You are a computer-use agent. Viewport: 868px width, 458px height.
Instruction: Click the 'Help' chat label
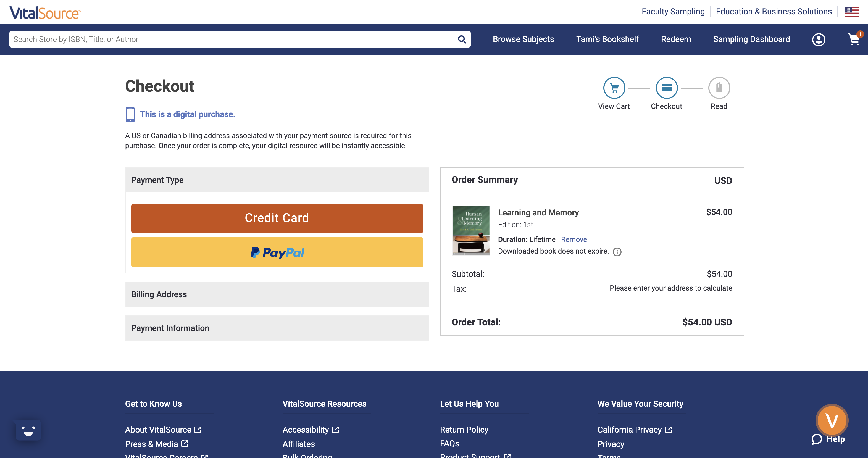836,439
